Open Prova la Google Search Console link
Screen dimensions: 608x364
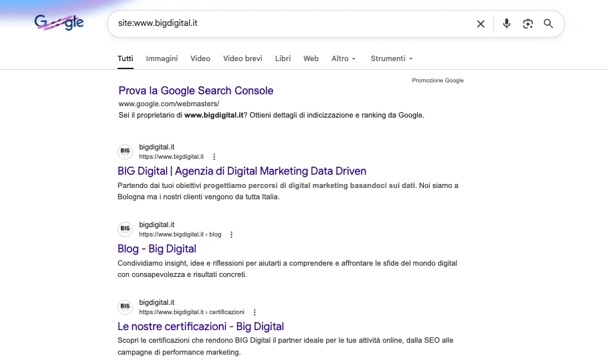click(x=196, y=91)
